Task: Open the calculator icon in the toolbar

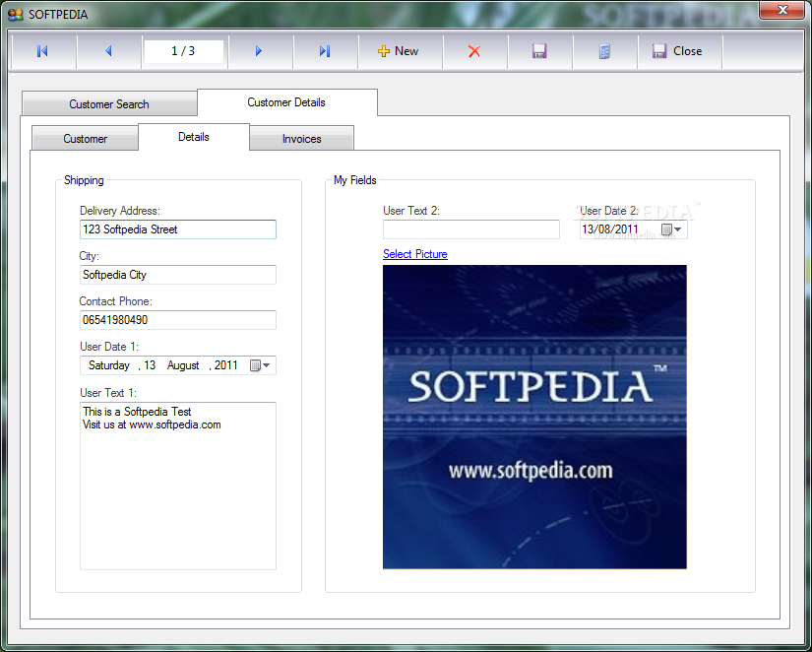Action: pos(604,51)
